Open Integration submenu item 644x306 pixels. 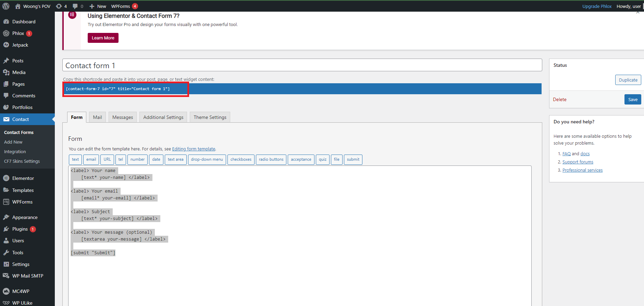[x=15, y=151]
